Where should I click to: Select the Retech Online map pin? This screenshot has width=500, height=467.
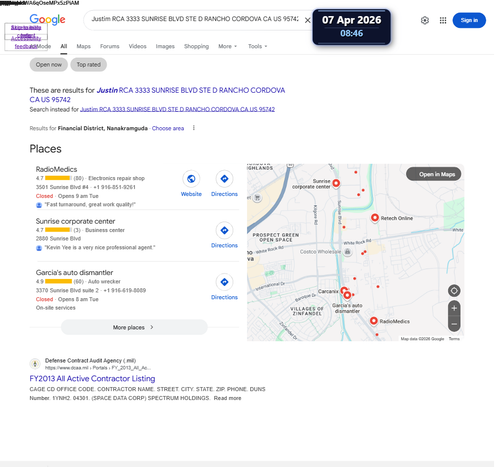click(375, 218)
